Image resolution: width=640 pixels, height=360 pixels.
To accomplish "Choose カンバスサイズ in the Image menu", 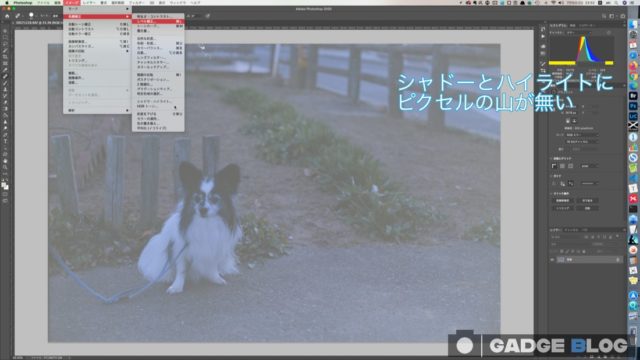I will pyautogui.click(x=97, y=46).
